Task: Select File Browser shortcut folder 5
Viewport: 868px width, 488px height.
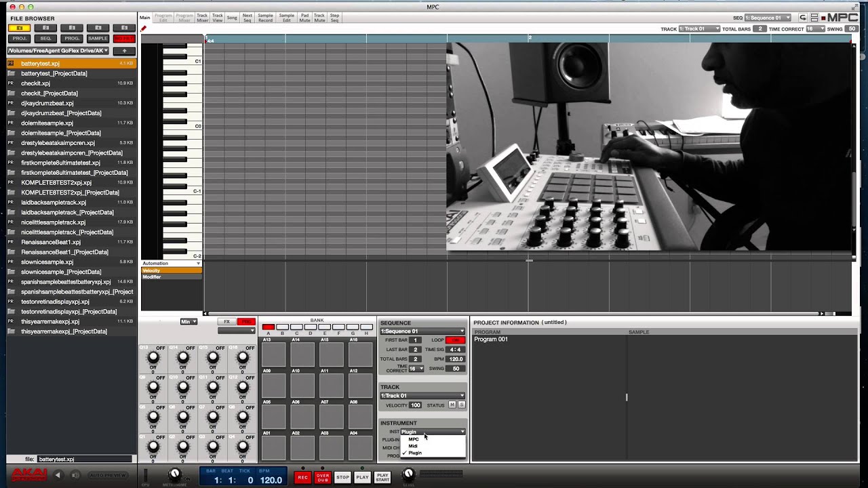Action: click(124, 28)
